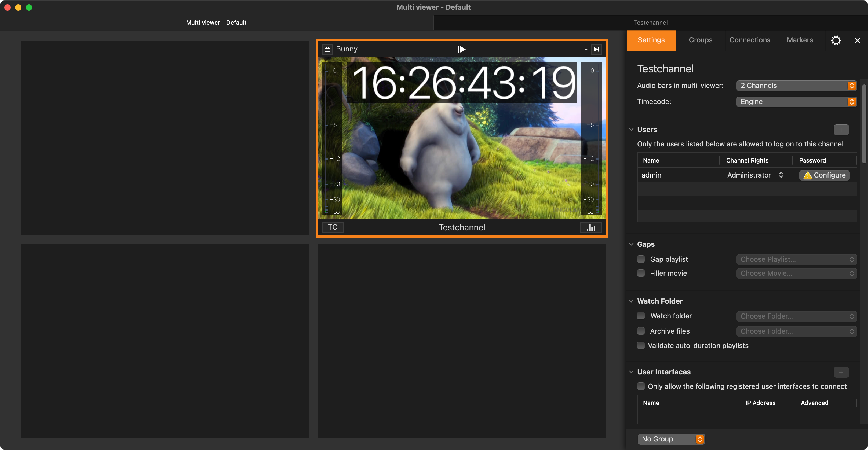Open the Choose Movie dropdown
Viewport: 868px width, 450px height.
point(796,273)
